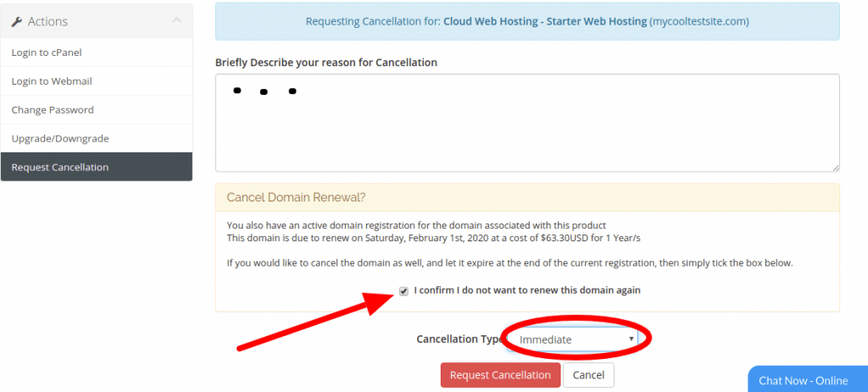Click the Cancel Domain Renewal? panel heading

coord(296,197)
